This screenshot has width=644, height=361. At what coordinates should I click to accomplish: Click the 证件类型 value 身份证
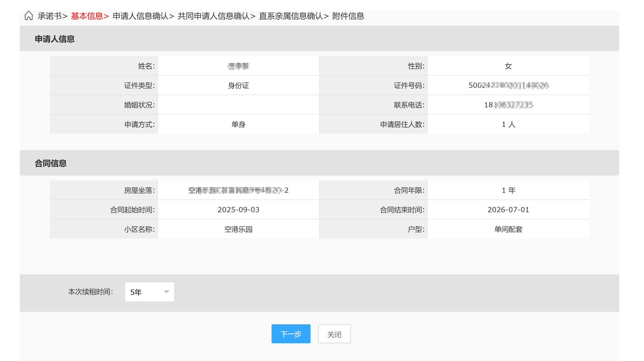pos(238,85)
